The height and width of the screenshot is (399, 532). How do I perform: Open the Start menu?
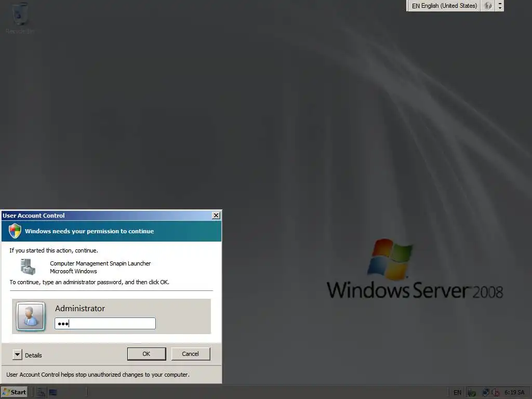tap(14, 392)
